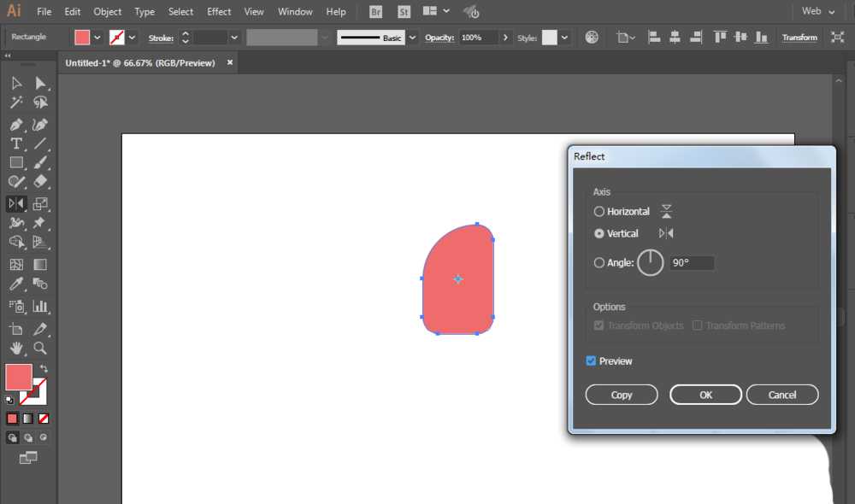Select the Reflect tool in toolbar
Image resolution: width=855 pixels, height=504 pixels.
(x=16, y=204)
